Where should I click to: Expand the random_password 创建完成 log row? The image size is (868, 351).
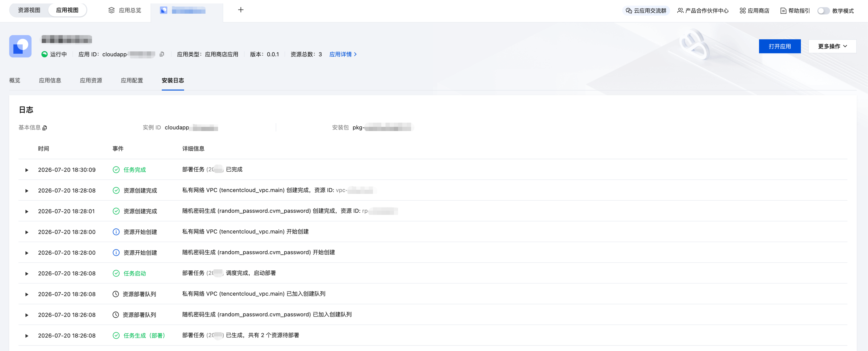pyautogui.click(x=27, y=212)
